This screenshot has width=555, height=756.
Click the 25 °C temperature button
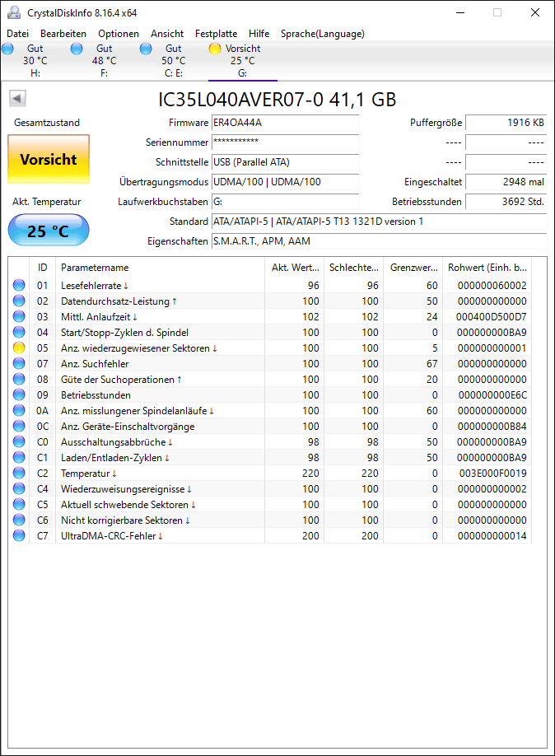[x=49, y=230]
